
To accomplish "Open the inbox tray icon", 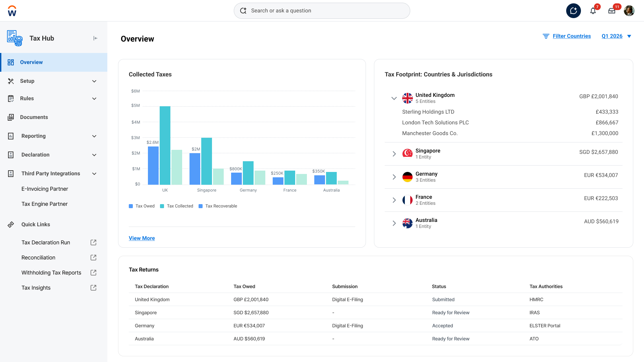I will tap(612, 11).
